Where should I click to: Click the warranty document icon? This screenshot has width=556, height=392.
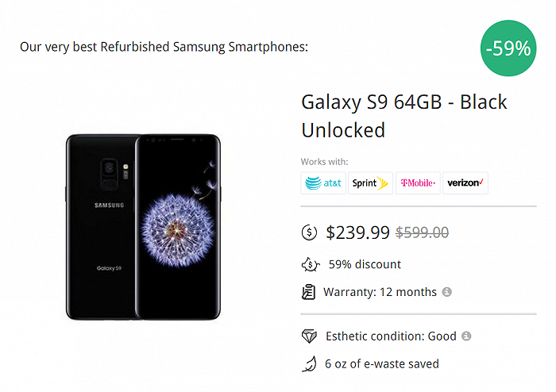click(309, 292)
